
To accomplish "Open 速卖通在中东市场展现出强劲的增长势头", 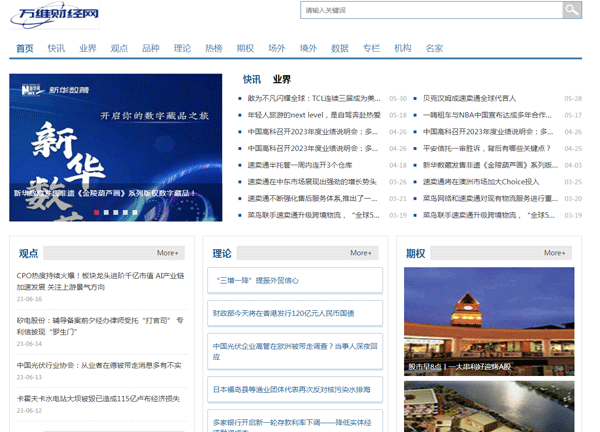I will tap(312, 182).
